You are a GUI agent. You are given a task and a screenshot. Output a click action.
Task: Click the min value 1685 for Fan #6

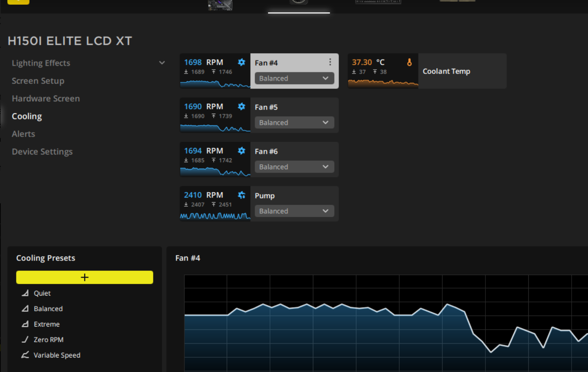pyautogui.click(x=198, y=160)
